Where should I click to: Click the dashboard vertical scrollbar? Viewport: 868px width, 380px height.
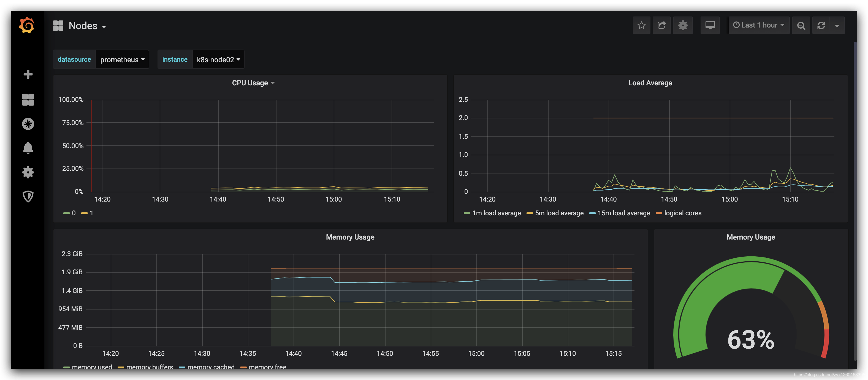coord(855,200)
